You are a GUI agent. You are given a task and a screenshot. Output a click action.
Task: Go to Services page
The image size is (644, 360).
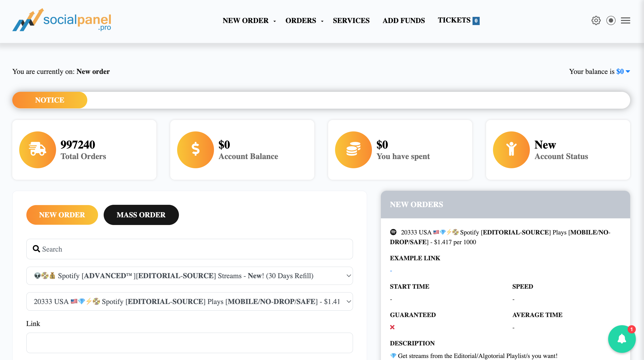pos(351,20)
